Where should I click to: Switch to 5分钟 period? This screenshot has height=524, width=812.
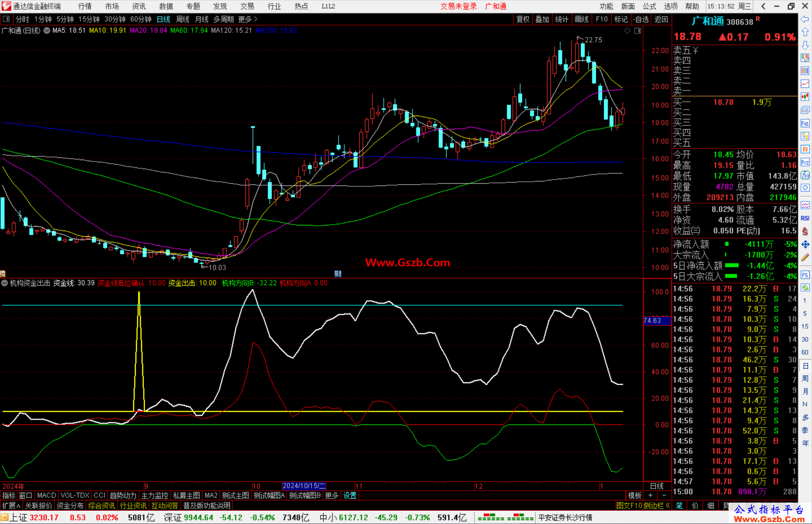pos(65,19)
